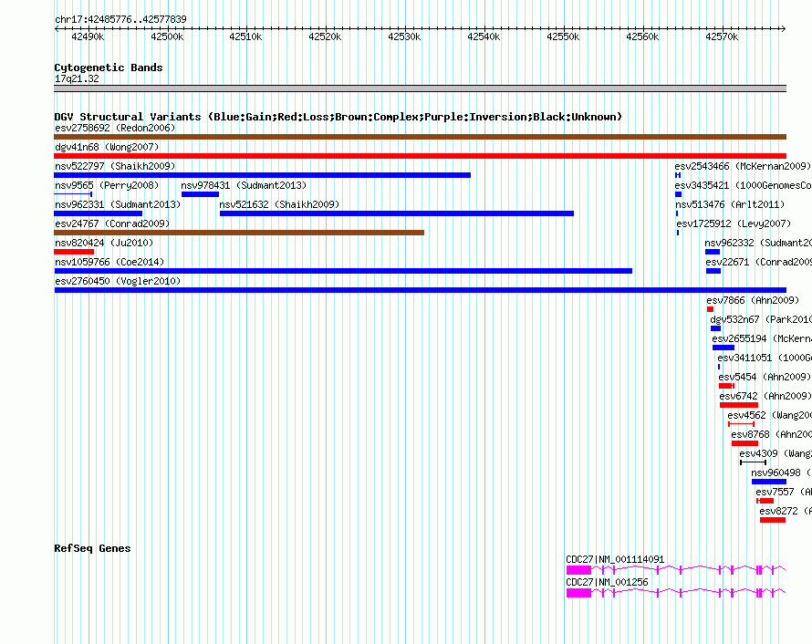Click the red esv6742 loss bar

coord(739,405)
